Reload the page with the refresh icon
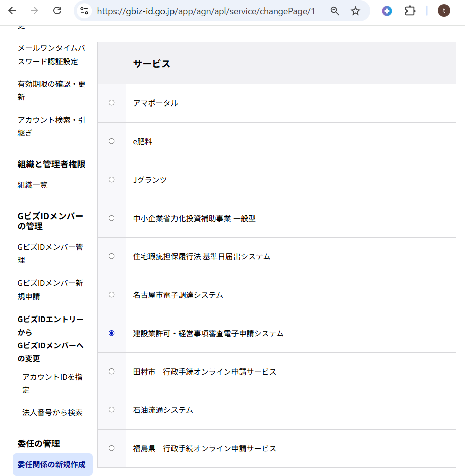The height and width of the screenshot is (476, 465). click(x=57, y=11)
